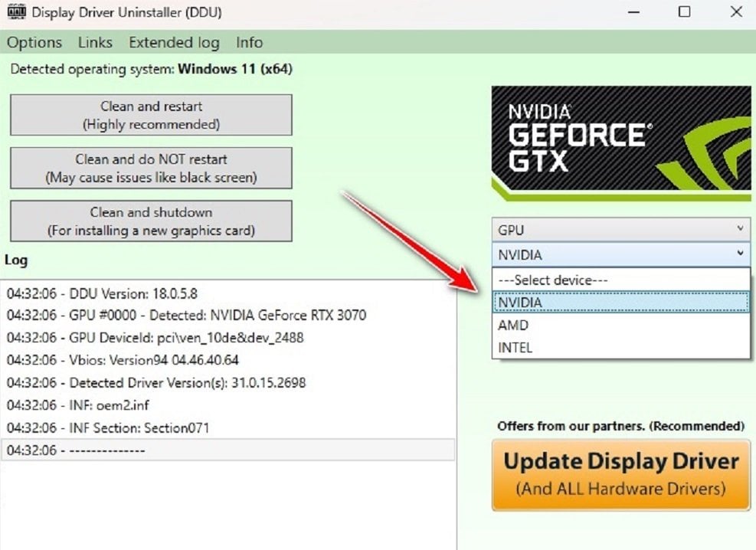The height and width of the screenshot is (550, 756).
Task: Select log line Vbios: Version94 04.46.40.64
Action: point(227,360)
